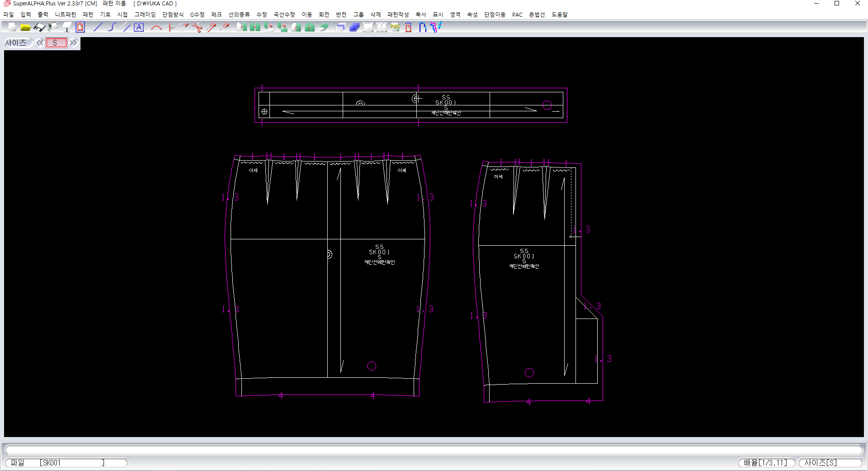Select the straight line drawing tool
Image resolution: width=868 pixels, height=471 pixels.
[x=98, y=27]
